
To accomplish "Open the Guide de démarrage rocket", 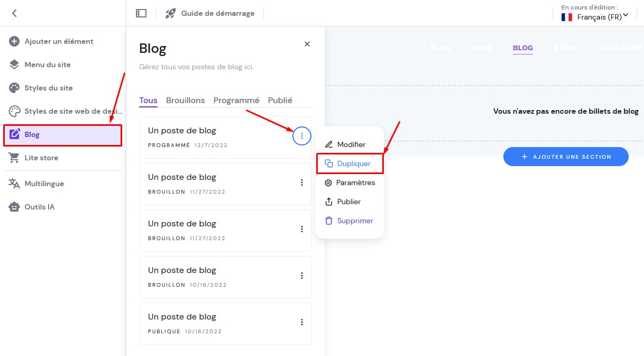I will pos(170,13).
